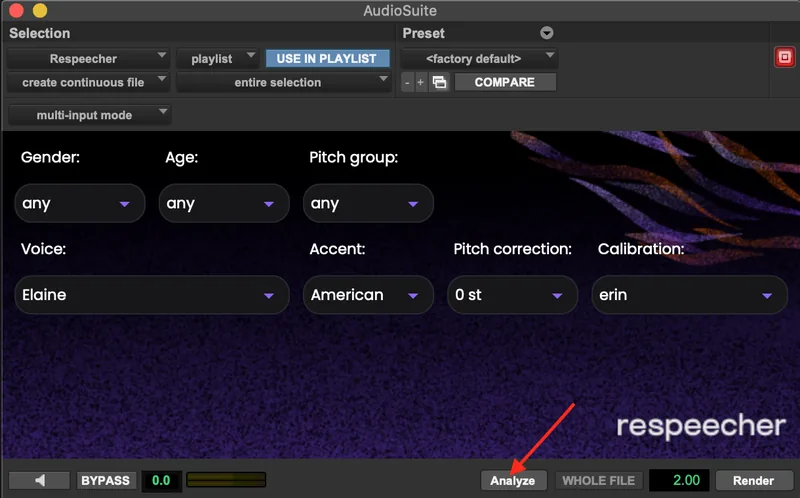This screenshot has height=498, width=800.
Task: Click the 2.00 handle length field
Action: 679,480
